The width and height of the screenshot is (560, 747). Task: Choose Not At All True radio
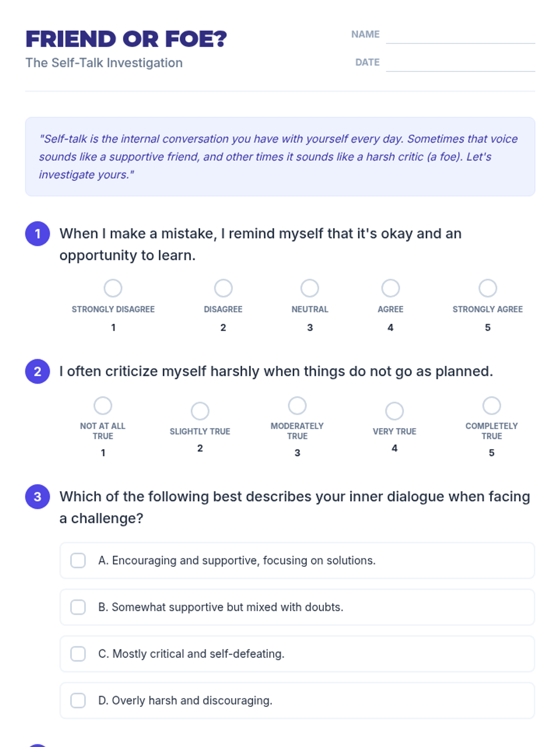[103, 406]
